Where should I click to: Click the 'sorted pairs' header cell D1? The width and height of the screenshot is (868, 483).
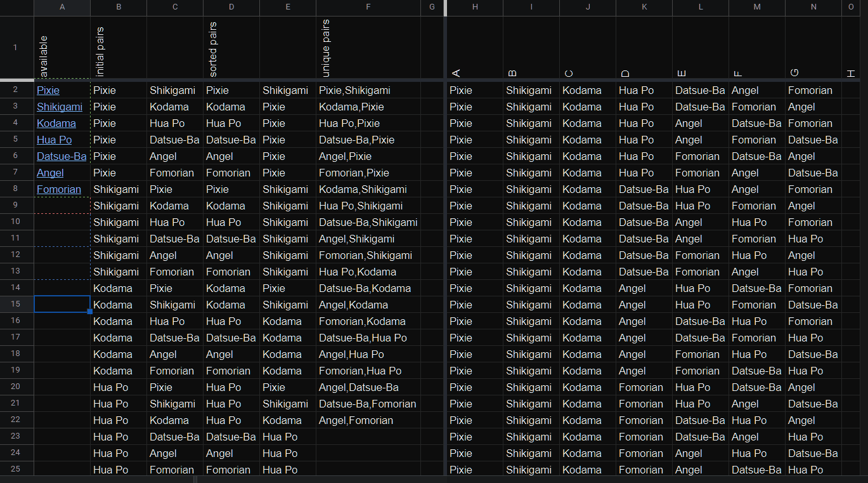[231, 48]
